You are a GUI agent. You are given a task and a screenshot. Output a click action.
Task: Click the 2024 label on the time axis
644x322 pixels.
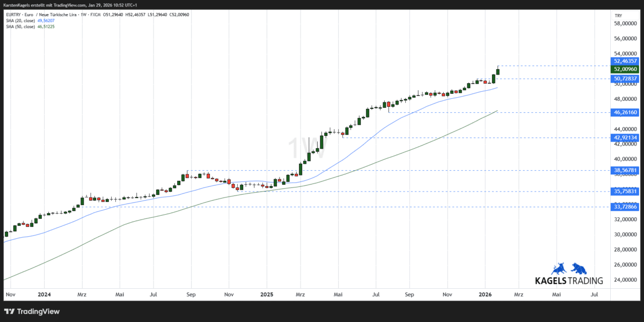[x=44, y=294]
